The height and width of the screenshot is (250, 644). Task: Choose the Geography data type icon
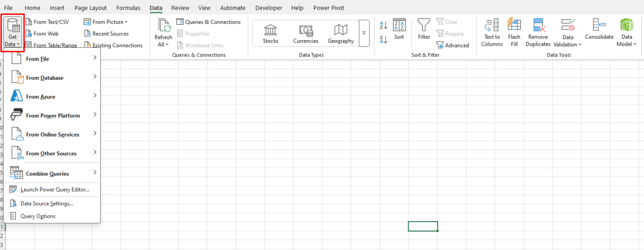pyautogui.click(x=340, y=30)
